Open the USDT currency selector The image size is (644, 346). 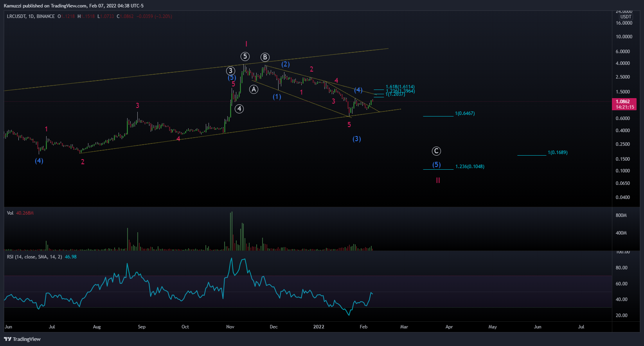[x=626, y=17]
